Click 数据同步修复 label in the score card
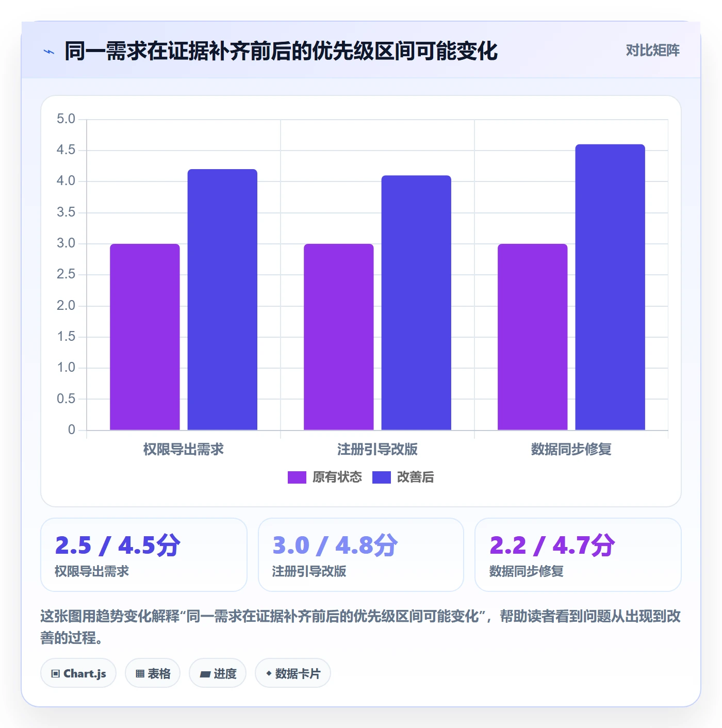The height and width of the screenshot is (728, 722). 527,571
